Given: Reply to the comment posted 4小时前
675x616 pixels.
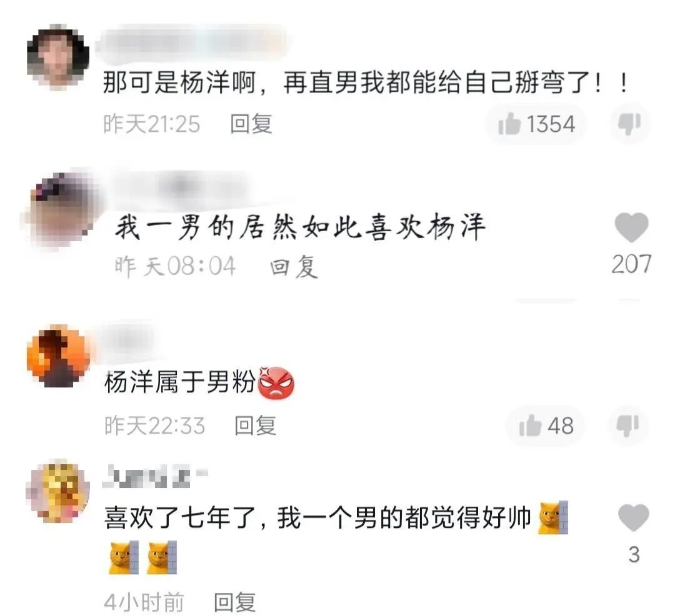Looking at the screenshot, I should click(235, 602).
